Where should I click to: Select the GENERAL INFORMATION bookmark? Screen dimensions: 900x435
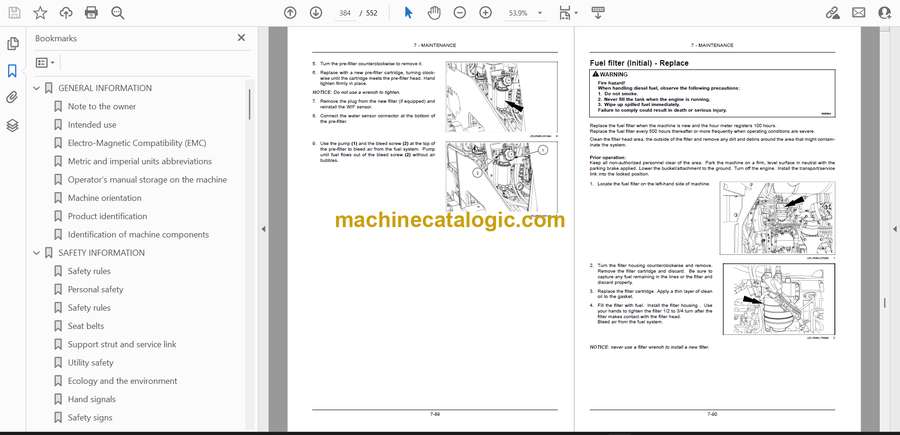coord(105,88)
